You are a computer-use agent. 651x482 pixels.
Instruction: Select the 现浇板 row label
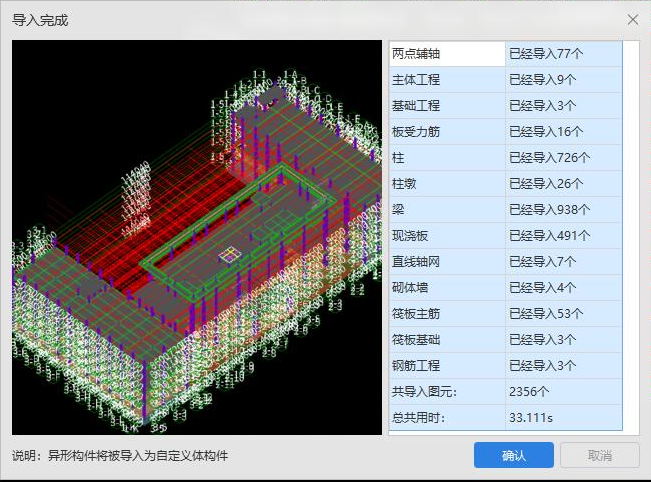tap(447, 236)
